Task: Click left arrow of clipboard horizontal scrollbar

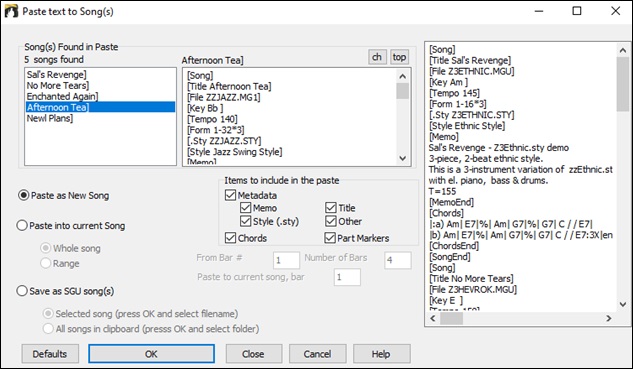Action: tap(433, 319)
